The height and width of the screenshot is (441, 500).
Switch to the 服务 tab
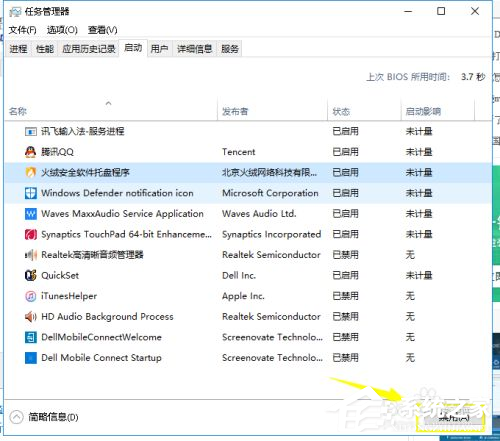click(x=230, y=49)
